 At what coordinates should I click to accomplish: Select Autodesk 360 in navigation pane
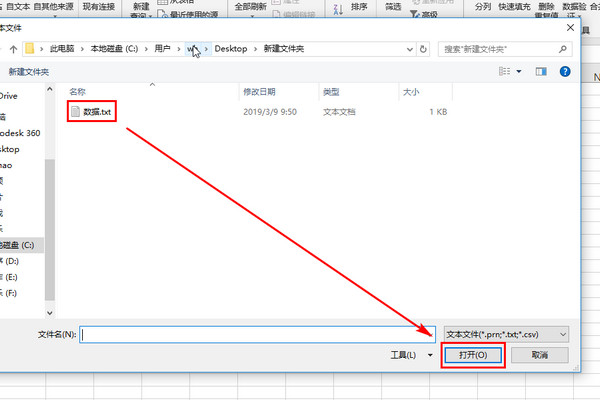(x=20, y=133)
